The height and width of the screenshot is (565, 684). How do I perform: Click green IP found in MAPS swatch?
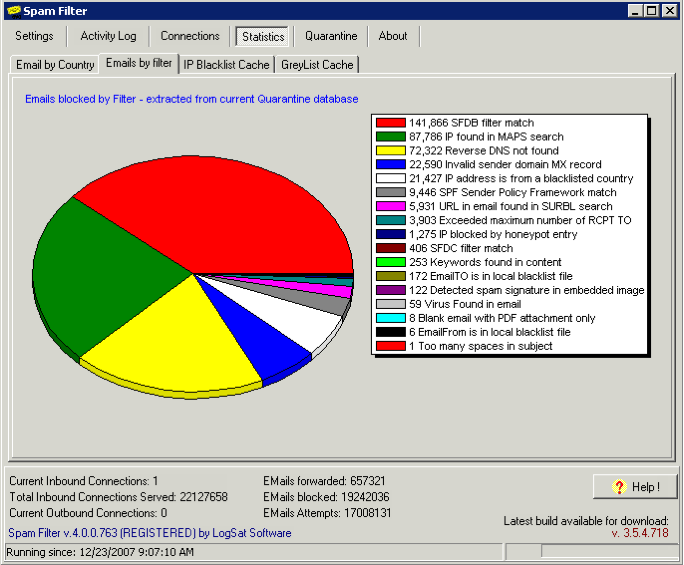(390, 137)
